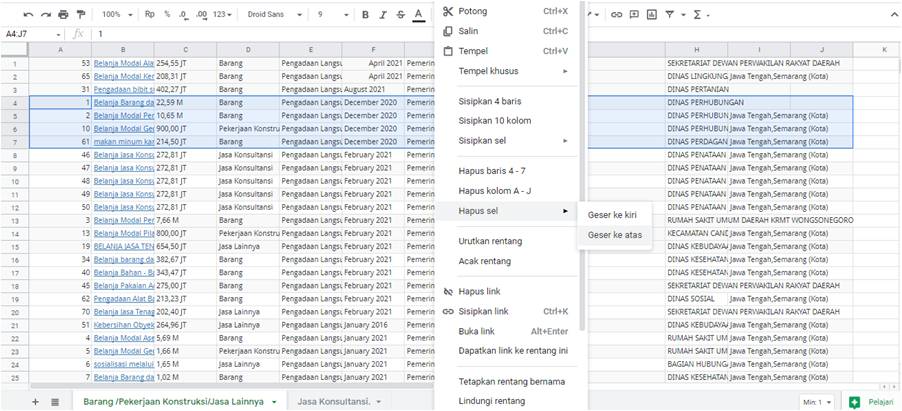Click the Pelajari button label
The width and height of the screenshot is (902, 411).
[881, 402]
